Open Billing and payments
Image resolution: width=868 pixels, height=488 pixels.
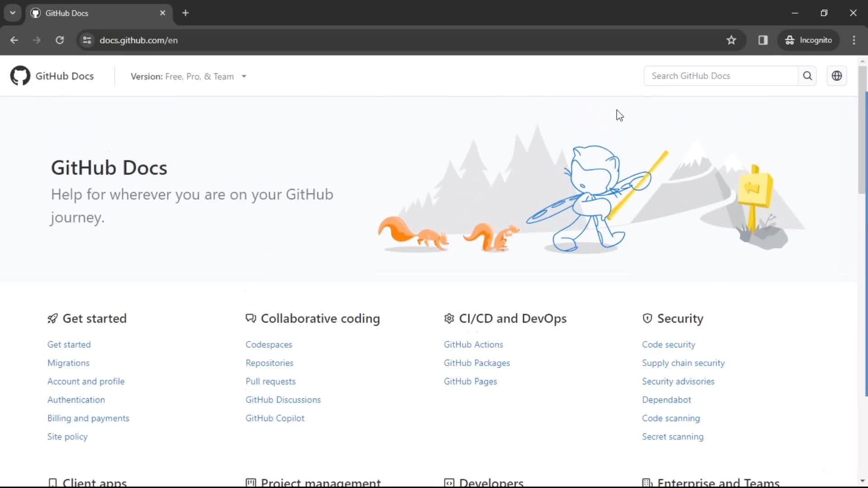(x=88, y=418)
